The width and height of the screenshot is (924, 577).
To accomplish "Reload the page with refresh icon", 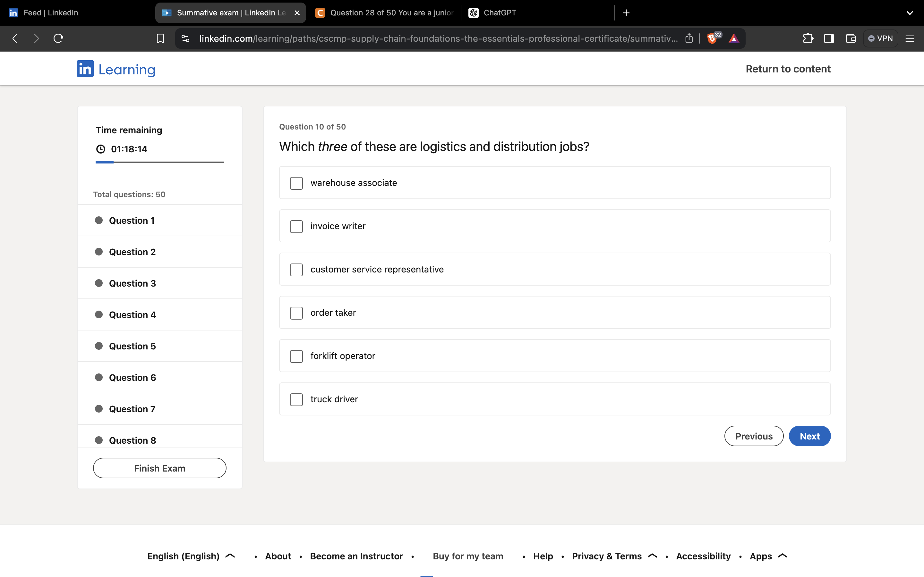I will click(x=58, y=38).
